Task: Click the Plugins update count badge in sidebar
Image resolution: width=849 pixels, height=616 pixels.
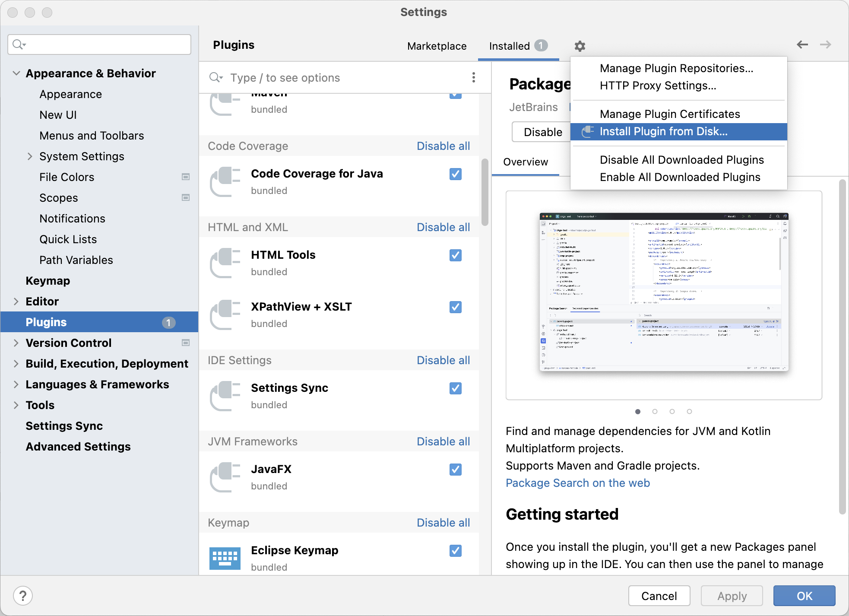Action: click(x=168, y=322)
